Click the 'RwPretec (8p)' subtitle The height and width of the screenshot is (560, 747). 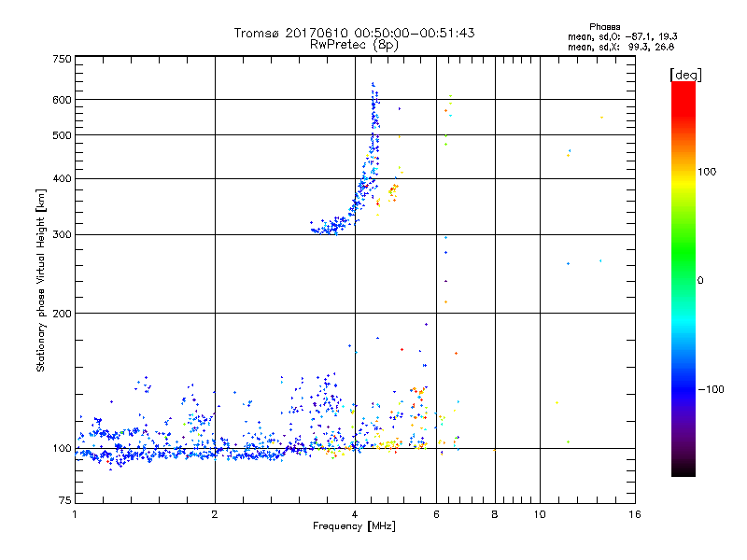pyautogui.click(x=354, y=45)
